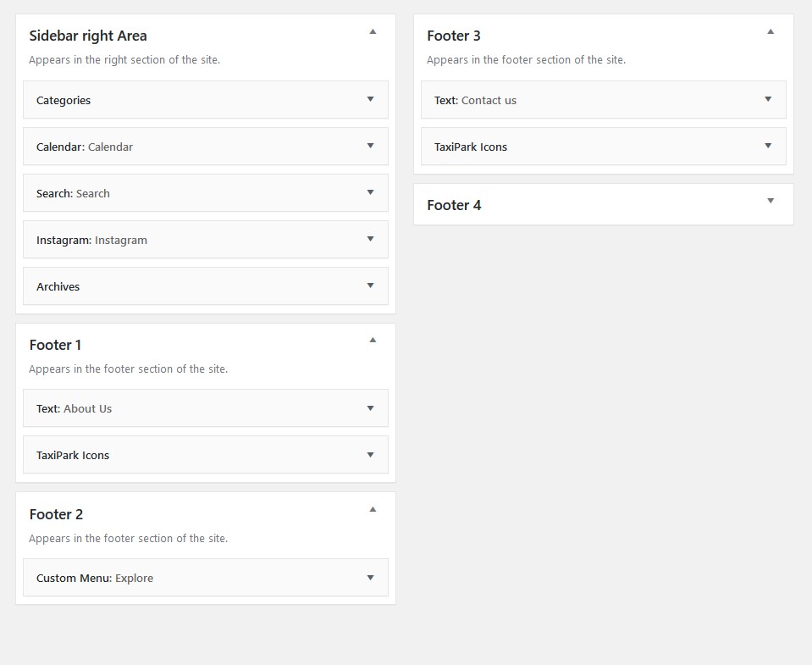Collapse the Footer 1 panel arrow
The image size is (812, 665).
(373, 341)
